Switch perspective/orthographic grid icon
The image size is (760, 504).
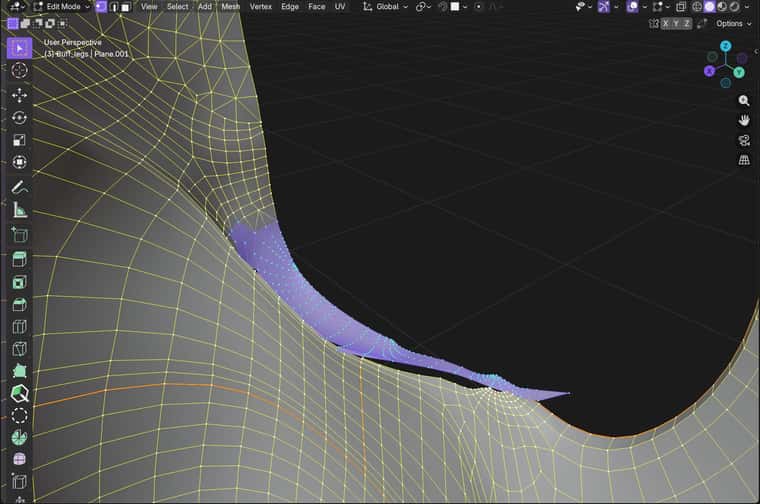[x=744, y=160]
